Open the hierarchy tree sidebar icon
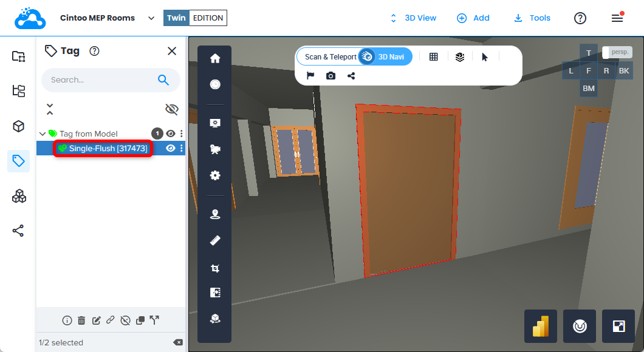 coord(18,90)
